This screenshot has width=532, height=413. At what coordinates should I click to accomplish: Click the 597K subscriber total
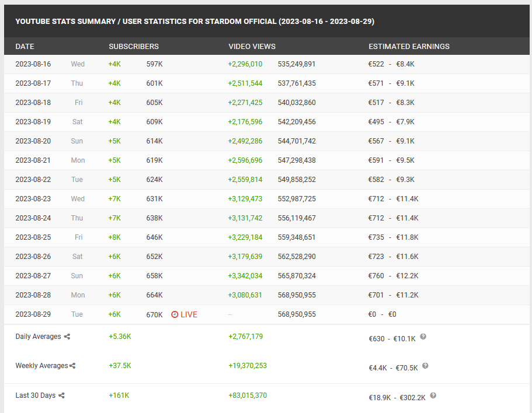[x=154, y=64]
